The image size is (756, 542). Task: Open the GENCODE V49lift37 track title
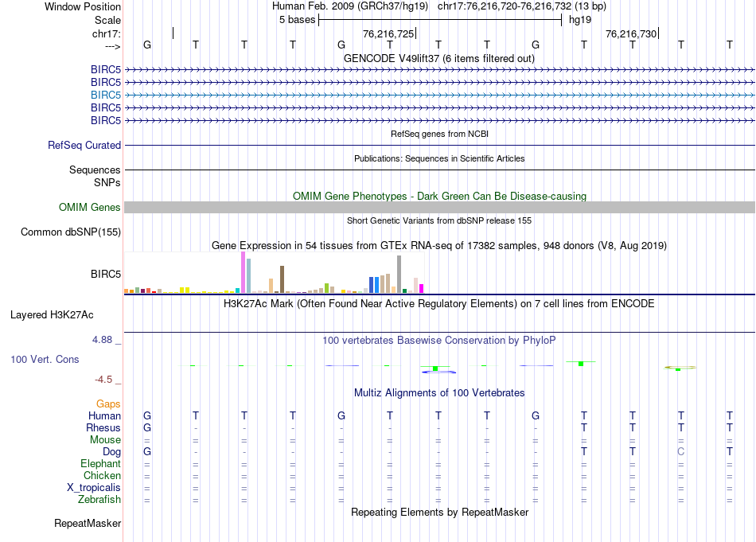pyautogui.click(x=439, y=58)
